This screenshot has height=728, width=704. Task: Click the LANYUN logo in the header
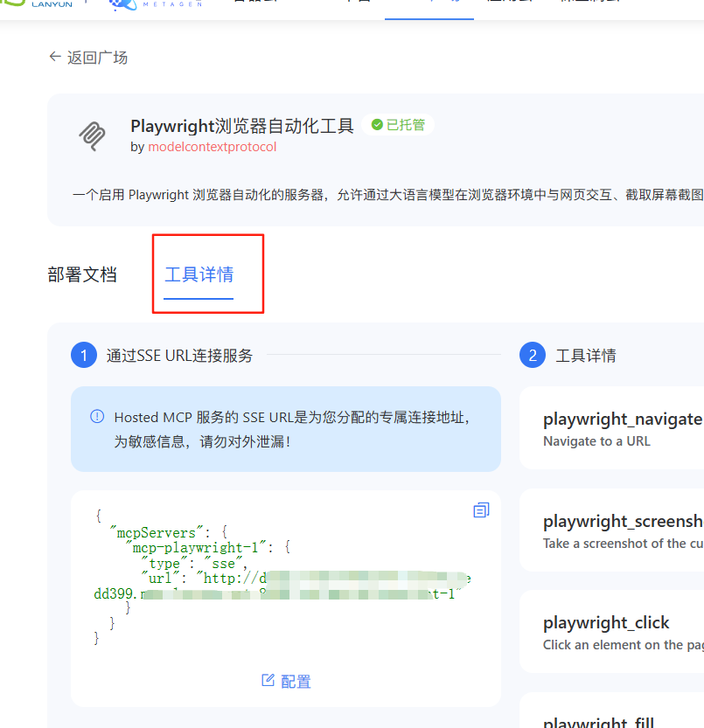click(x=38, y=3)
